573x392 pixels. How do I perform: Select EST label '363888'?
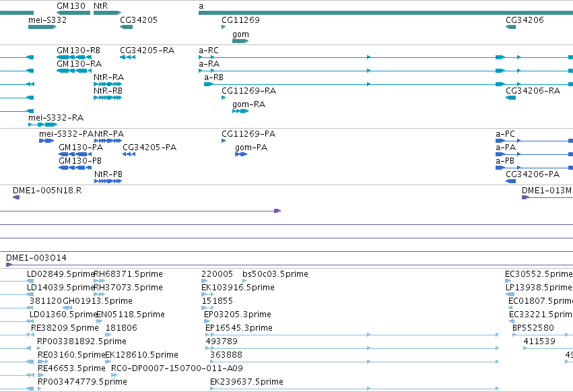point(226,355)
